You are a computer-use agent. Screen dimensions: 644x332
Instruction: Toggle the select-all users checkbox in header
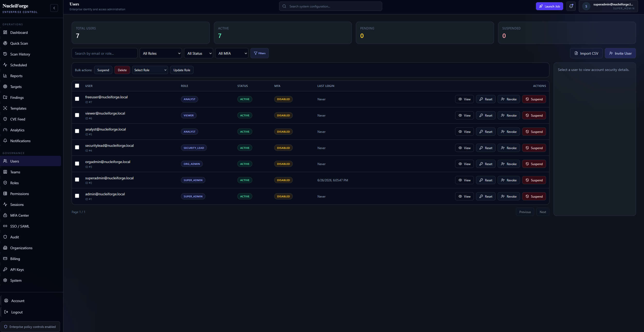[x=77, y=86]
